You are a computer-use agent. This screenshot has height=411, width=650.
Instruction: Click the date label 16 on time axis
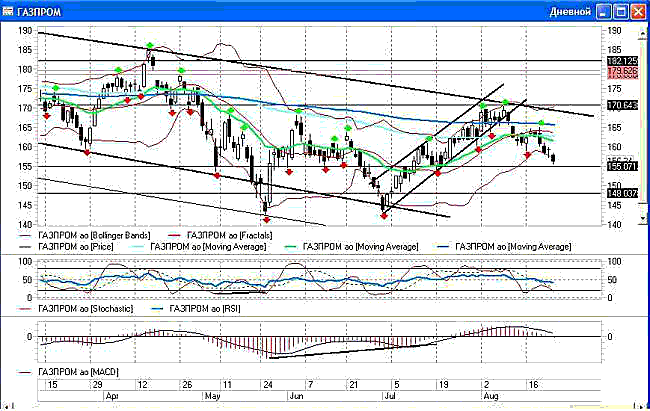coord(533,385)
